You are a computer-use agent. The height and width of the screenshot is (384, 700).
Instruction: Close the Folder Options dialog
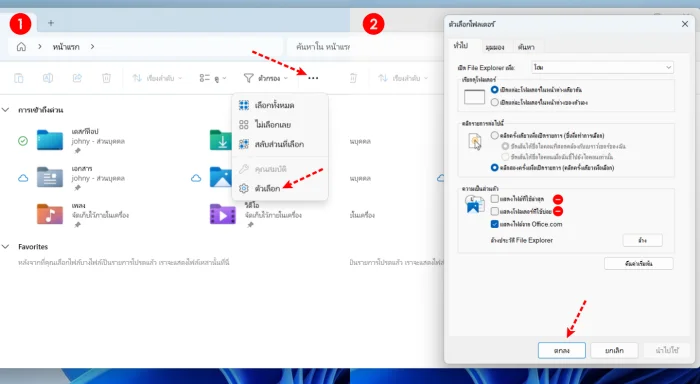[685, 24]
